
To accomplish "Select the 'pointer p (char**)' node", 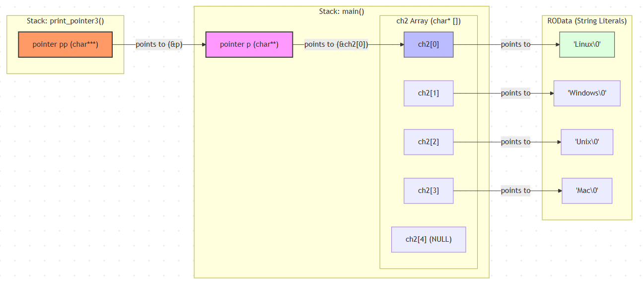I will 249,45.
